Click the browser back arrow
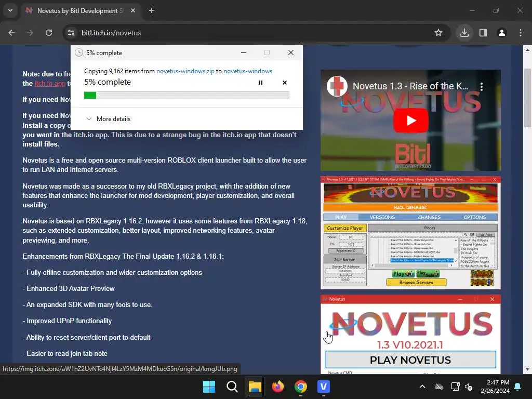 point(11,33)
